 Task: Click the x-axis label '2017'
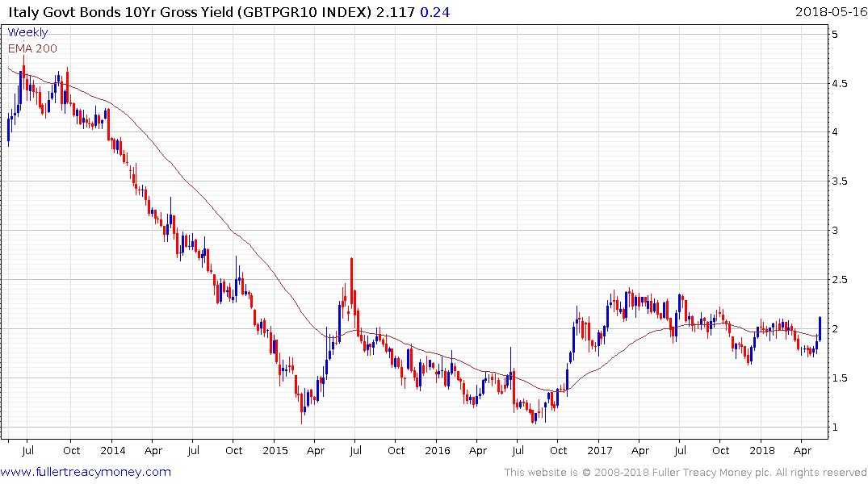pos(599,450)
